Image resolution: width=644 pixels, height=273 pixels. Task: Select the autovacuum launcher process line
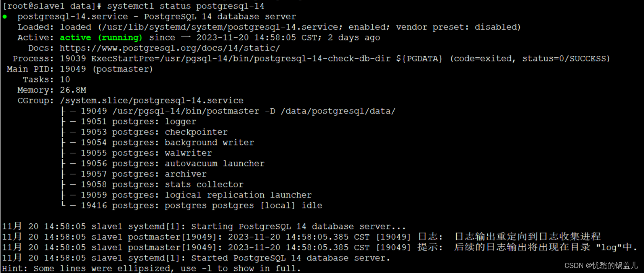(x=172, y=164)
